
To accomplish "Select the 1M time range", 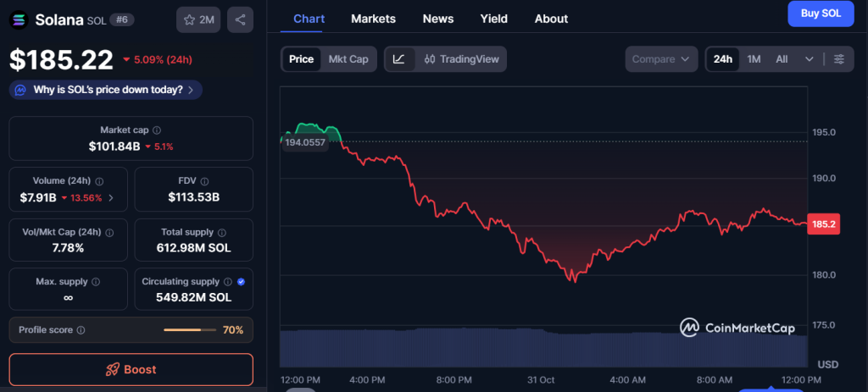I will click(754, 59).
